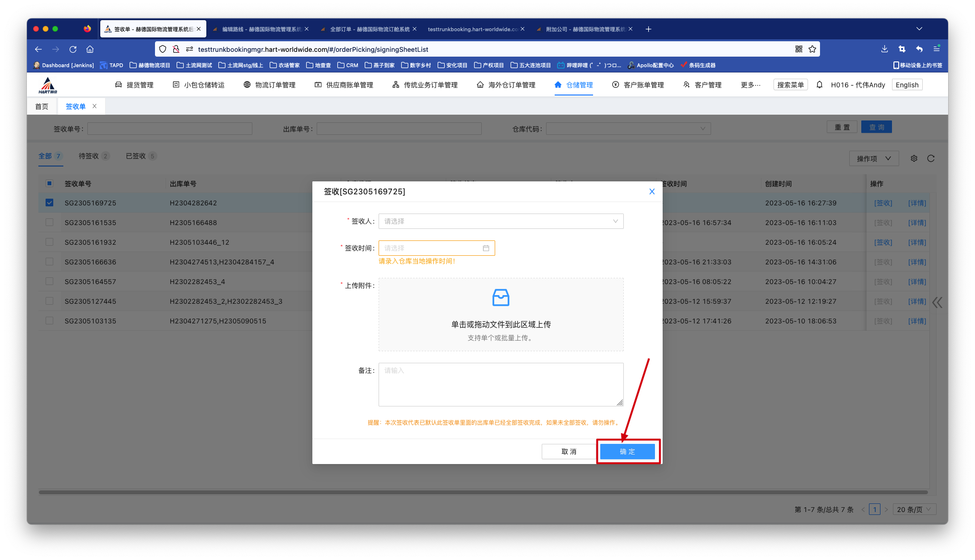Expand the 操作项 dropdown
The image size is (975, 560).
(x=873, y=158)
